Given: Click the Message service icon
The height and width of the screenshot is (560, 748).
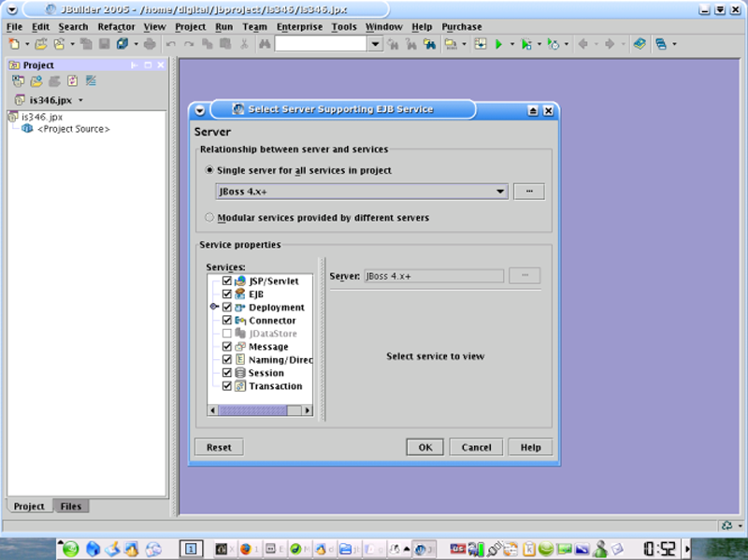Looking at the screenshot, I should pos(240,346).
